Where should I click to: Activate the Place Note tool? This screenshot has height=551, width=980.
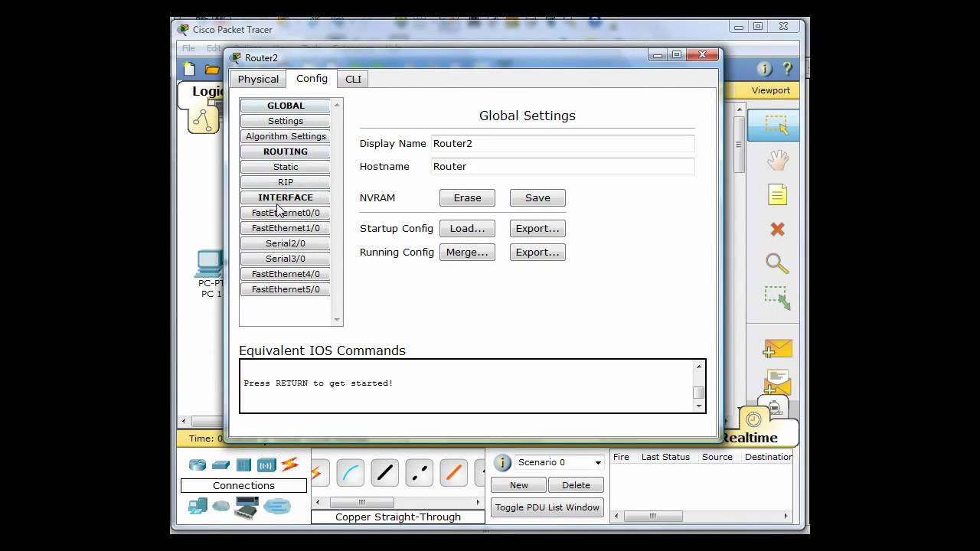(777, 194)
